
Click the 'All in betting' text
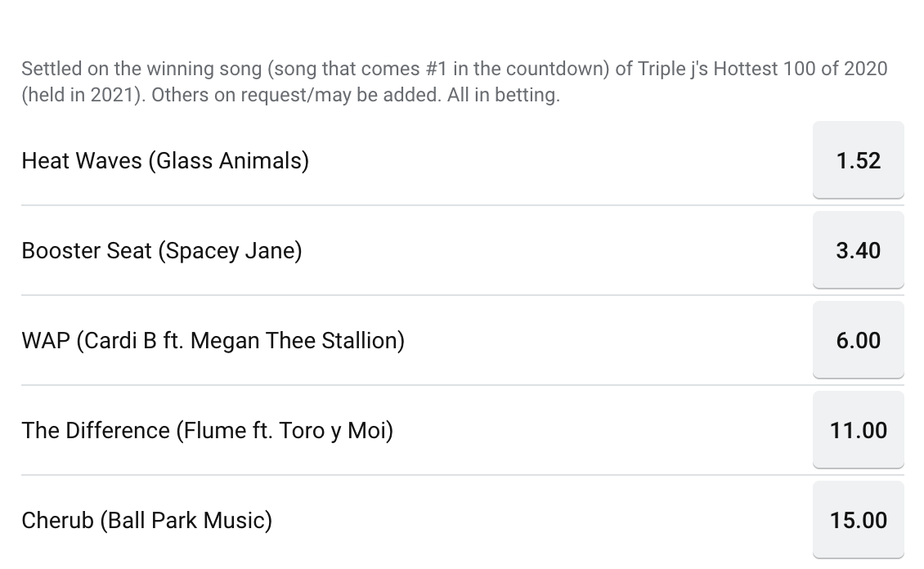click(503, 95)
